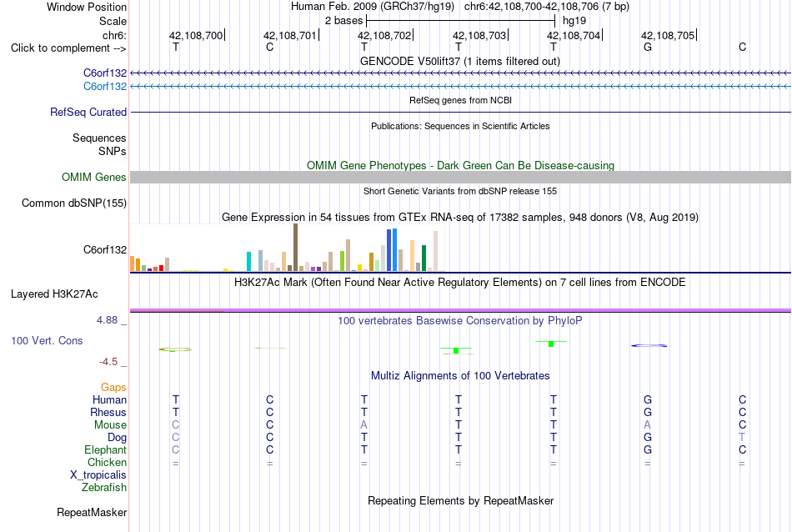
Task: Click the C6orf132 GTEx track label
Action: click(105, 249)
